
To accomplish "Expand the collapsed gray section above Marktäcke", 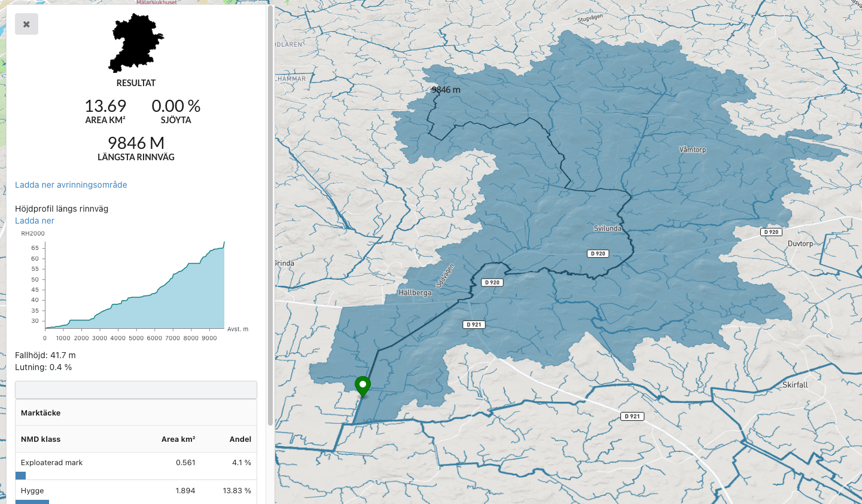I will pos(136,390).
